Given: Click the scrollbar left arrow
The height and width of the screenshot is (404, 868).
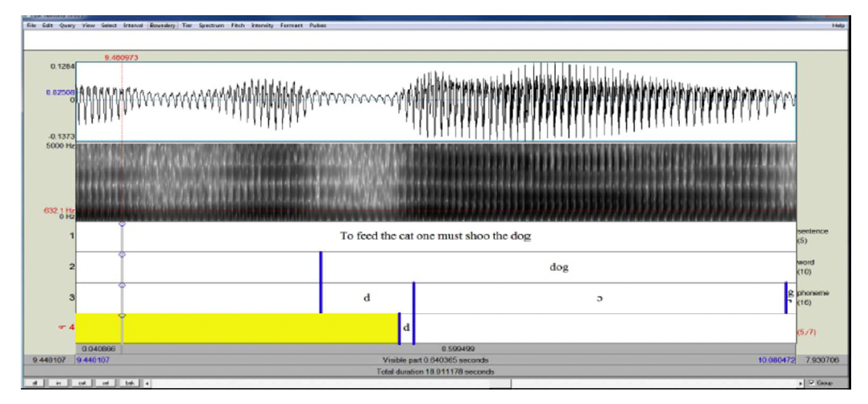Looking at the screenshot, I should tap(147, 384).
